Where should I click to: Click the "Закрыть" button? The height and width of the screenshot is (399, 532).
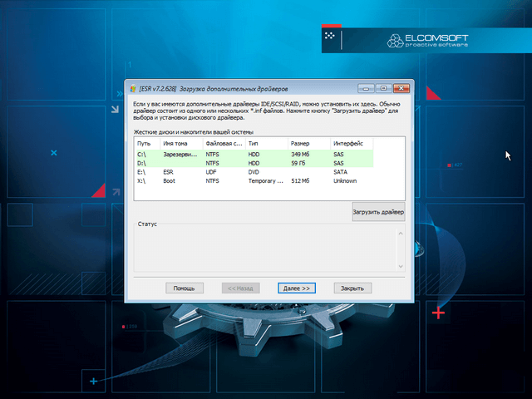(x=353, y=288)
